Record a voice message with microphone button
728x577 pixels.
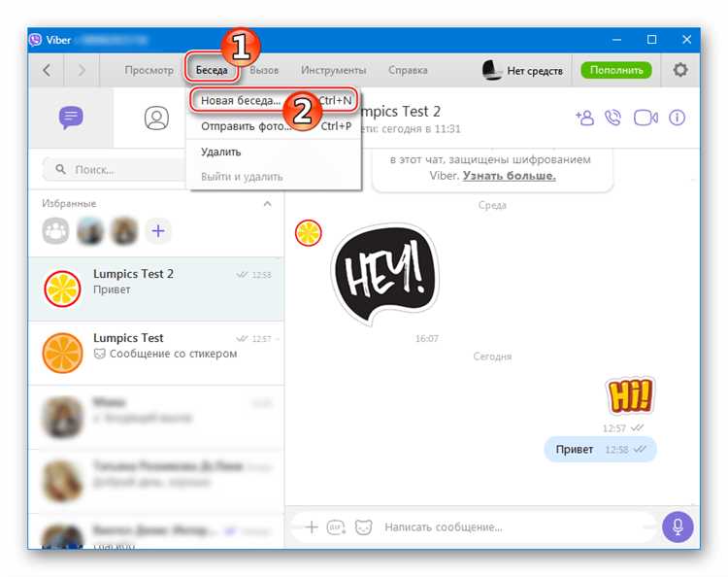[678, 526]
